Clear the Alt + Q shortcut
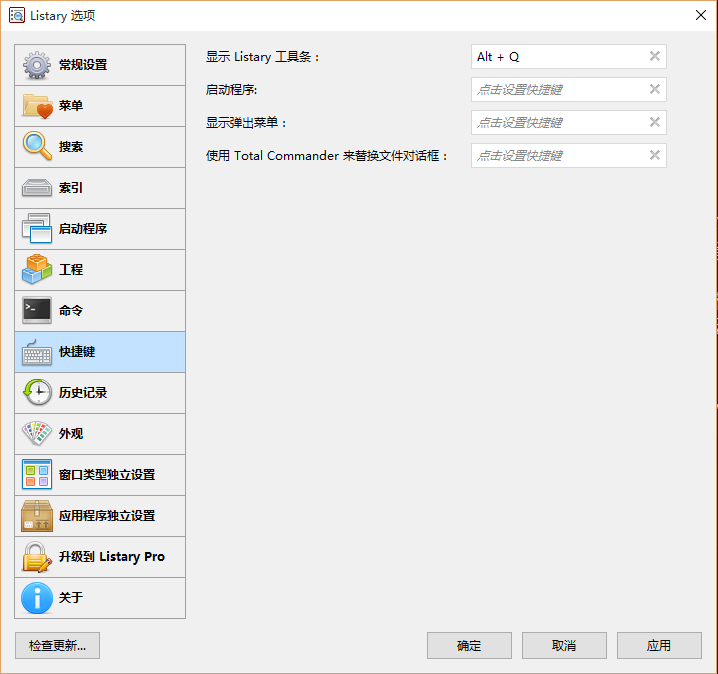The height and width of the screenshot is (674, 718). (x=654, y=57)
